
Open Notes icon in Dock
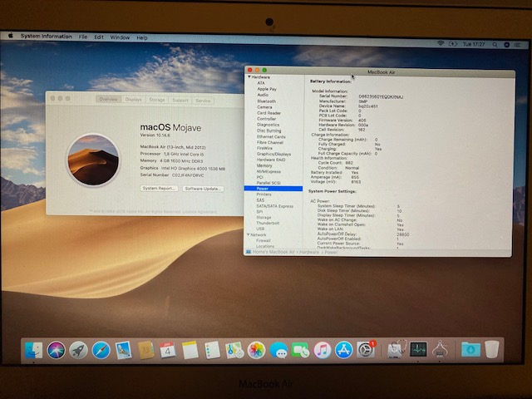point(190,350)
